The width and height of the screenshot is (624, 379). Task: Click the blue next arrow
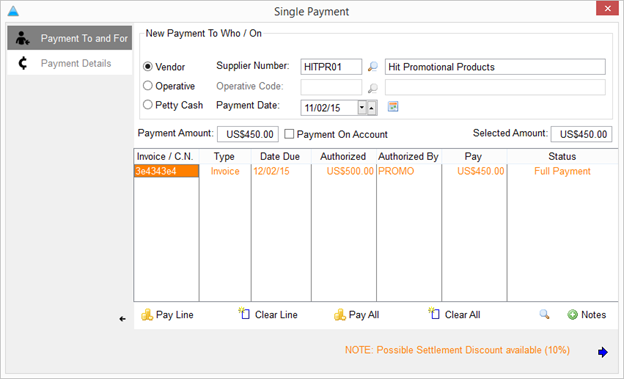coord(603,352)
